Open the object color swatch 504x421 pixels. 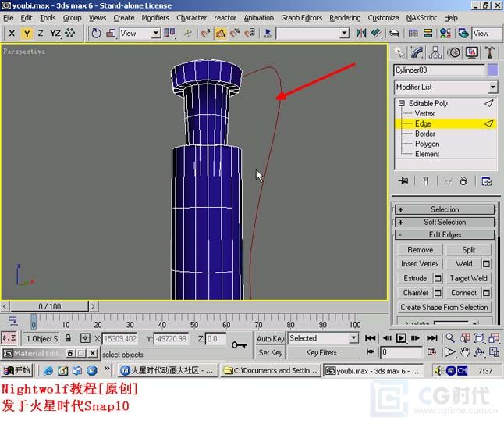492,70
